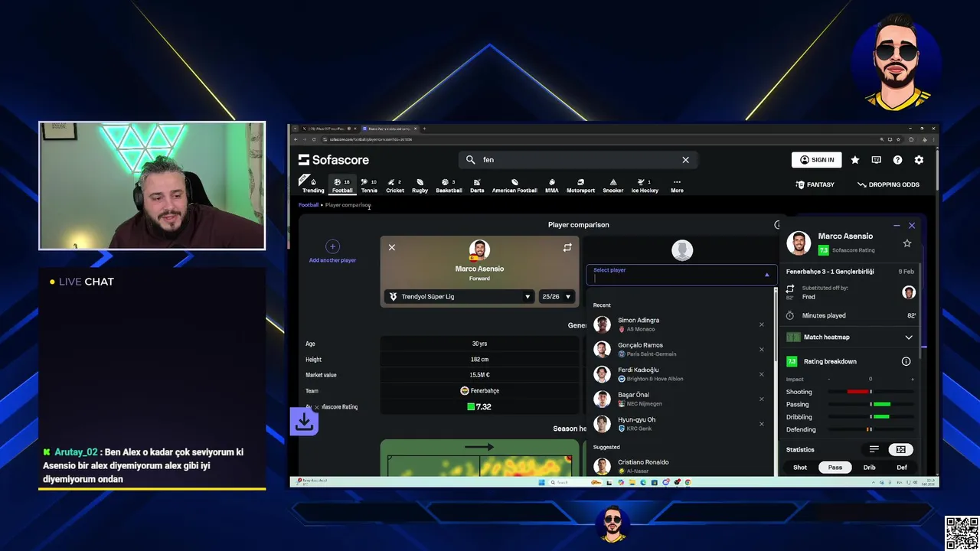Expand the More sports menu
The width and height of the screenshot is (980, 551).
tap(677, 185)
